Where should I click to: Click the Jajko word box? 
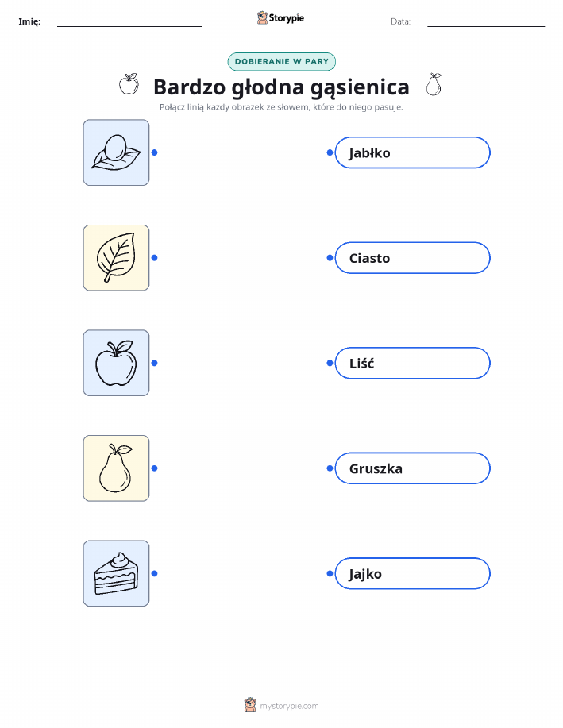pos(412,573)
